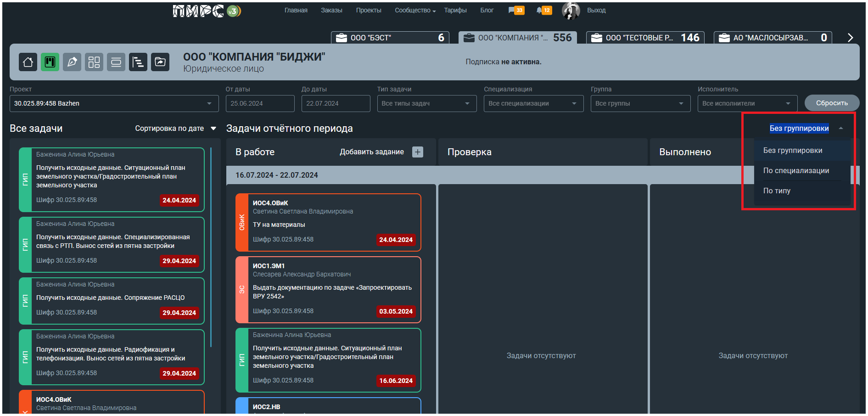Screen dimensions: 868x416
Task: Choose По типу grouping option
Action: click(802, 191)
